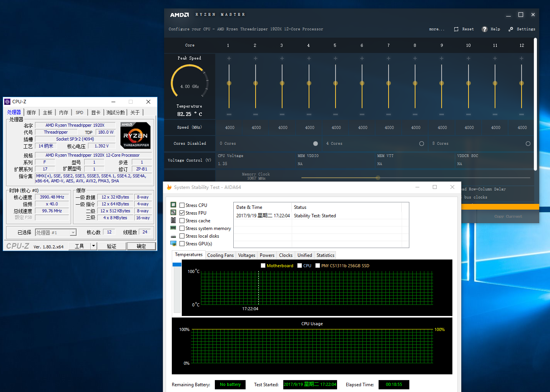Enable Stress system memory checkbox
The height and width of the screenshot is (392, 550).
pos(182,228)
